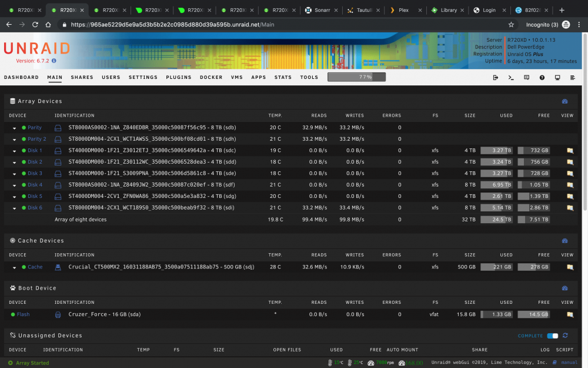Open the Settings menu
The image size is (588, 368).
coord(143,77)
